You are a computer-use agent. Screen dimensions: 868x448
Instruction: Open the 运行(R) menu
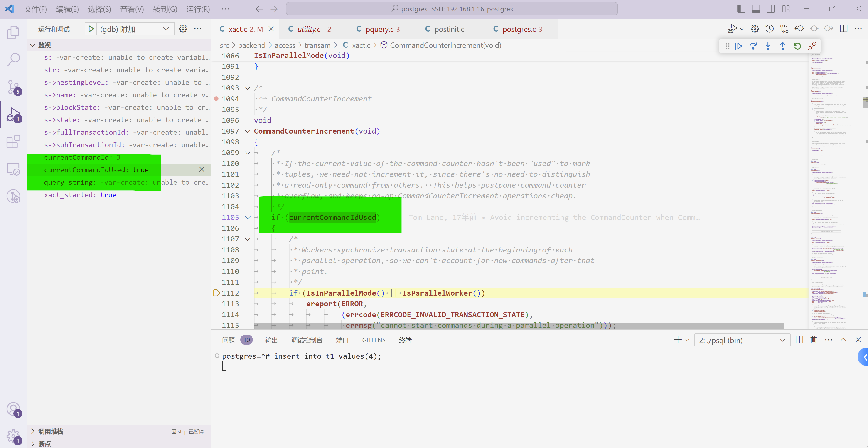198,9
